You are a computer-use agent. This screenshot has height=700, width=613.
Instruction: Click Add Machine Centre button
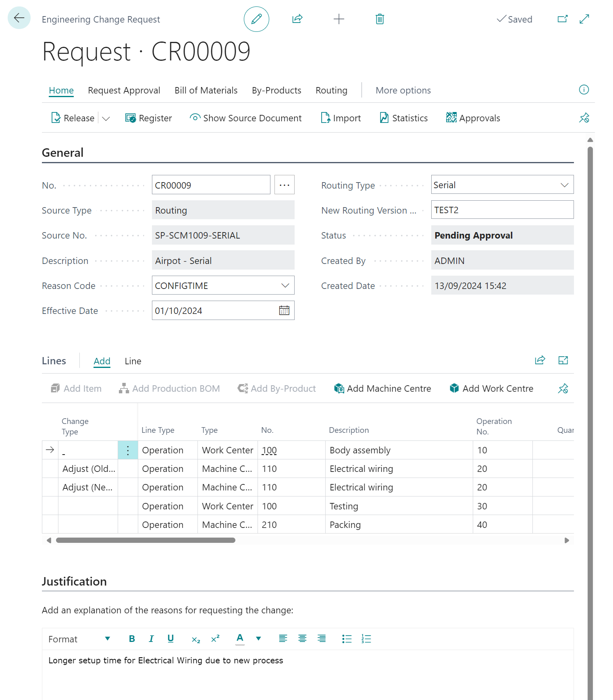(x=382, y=388)
